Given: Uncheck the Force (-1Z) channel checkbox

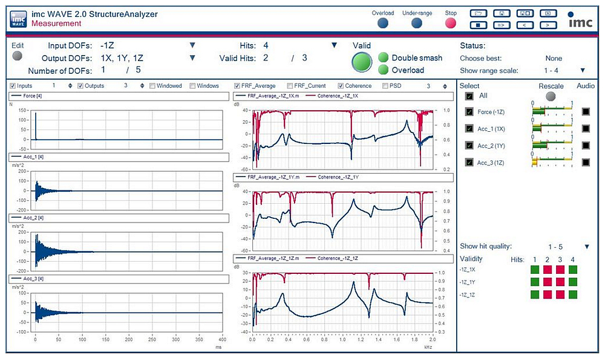Looking at the screenshot, I should 469,112.
